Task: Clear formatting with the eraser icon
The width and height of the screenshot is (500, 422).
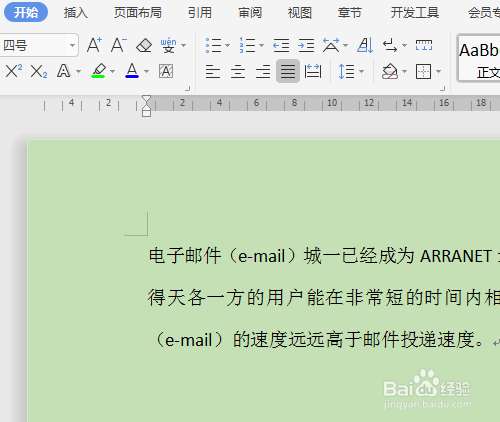Action: click(144, 45)
